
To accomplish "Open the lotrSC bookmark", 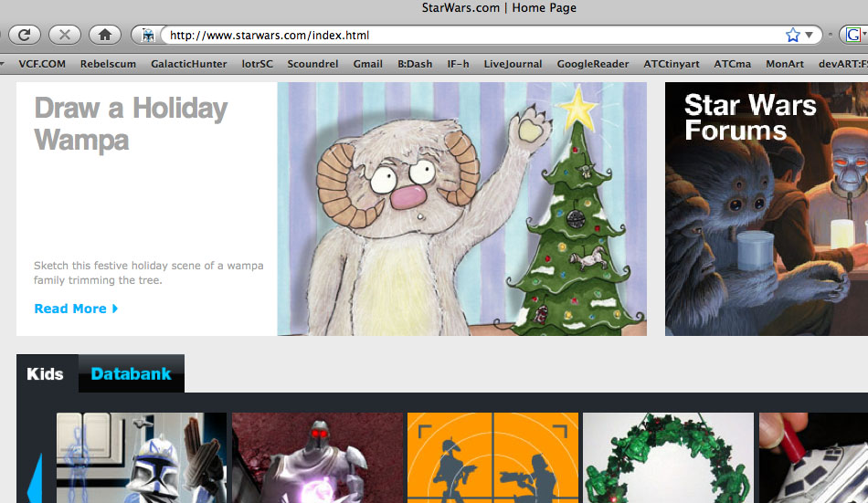I will (258, 64).
